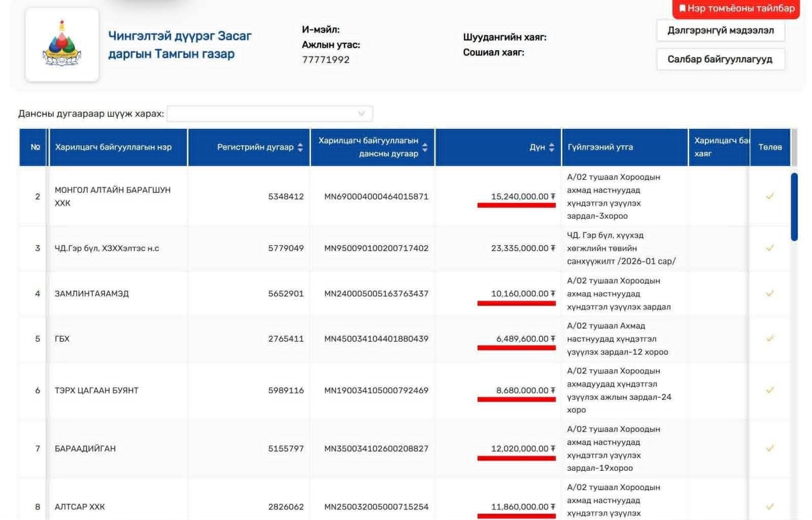Click the blue vertical table scrollbar

click(794, 207)
